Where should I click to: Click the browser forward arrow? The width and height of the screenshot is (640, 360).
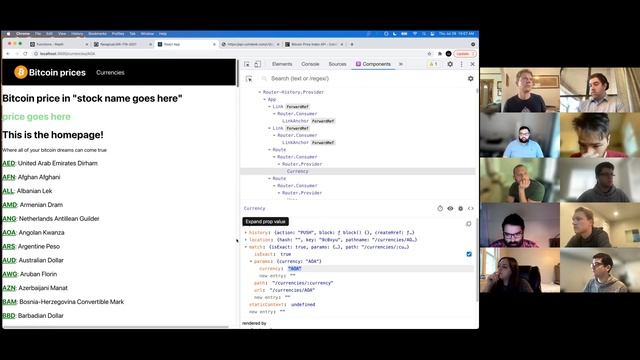(17, 53)
